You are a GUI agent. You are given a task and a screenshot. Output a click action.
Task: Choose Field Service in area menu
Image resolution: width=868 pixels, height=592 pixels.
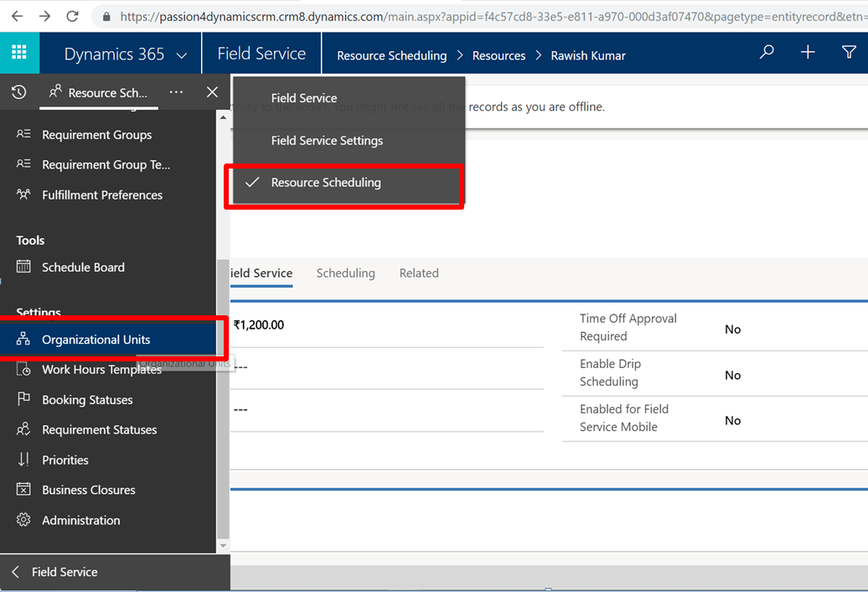click(304, 98)
